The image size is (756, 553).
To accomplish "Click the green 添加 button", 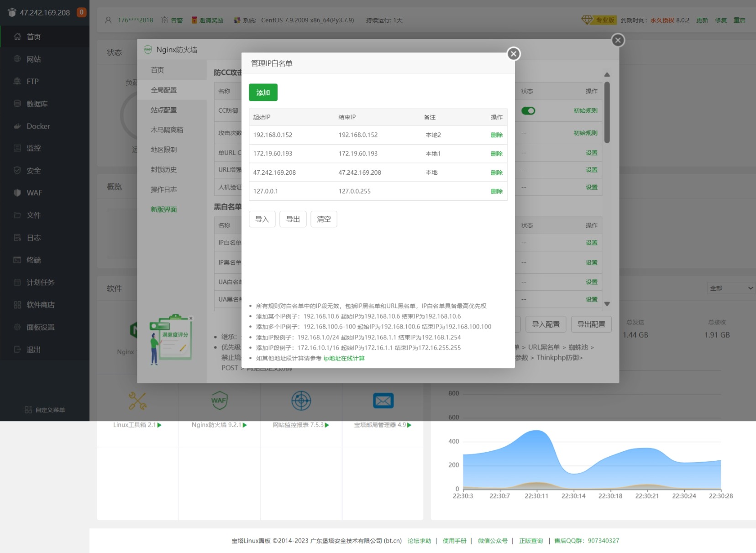I will click(263, 92).
